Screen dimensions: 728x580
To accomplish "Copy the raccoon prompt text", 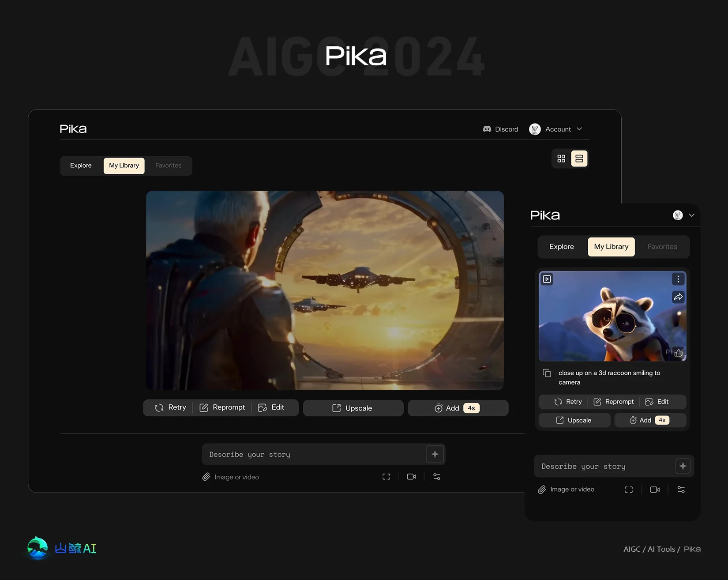I will tap(547, 373).
